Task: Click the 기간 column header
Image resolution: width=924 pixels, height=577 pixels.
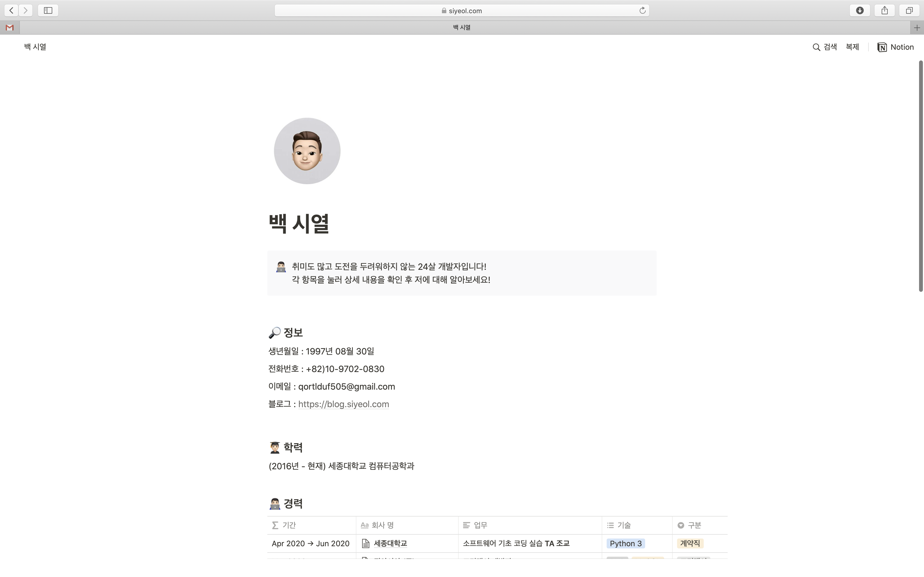Action: (x=289, y=525)
